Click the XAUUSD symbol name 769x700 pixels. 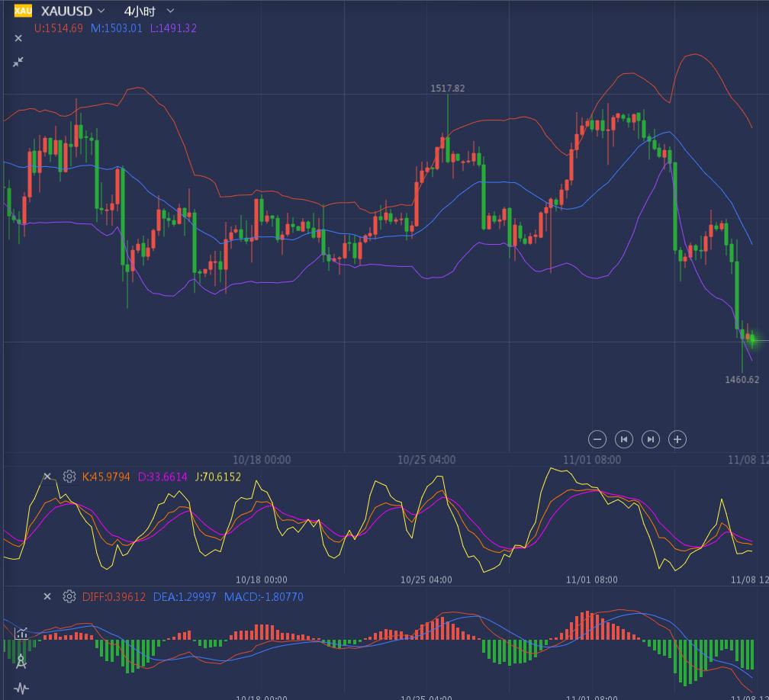(66, 11)
